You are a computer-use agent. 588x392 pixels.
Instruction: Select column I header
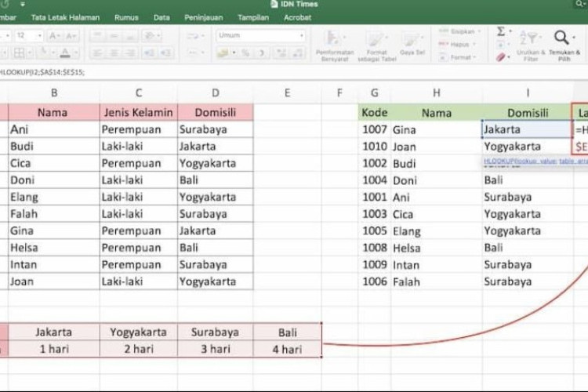(x=528, y=93)
